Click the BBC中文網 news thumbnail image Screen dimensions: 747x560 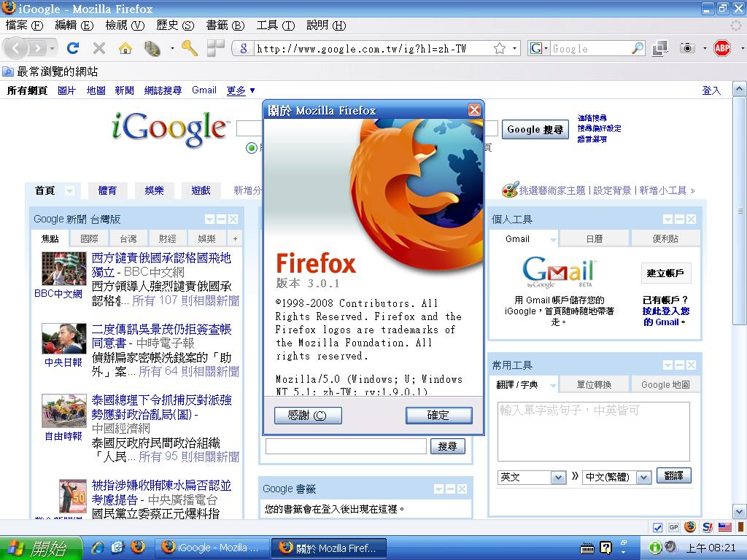[63, 269]
